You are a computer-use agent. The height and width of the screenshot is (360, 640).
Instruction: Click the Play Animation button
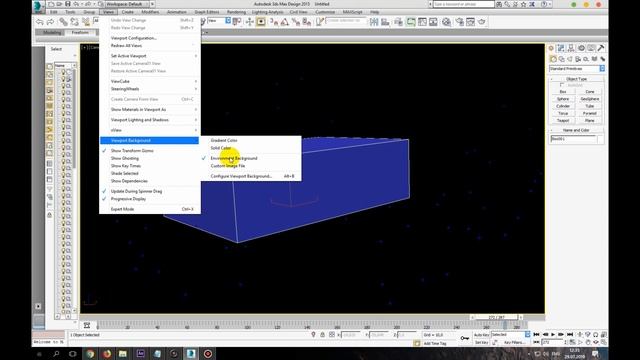coord(553,335)
